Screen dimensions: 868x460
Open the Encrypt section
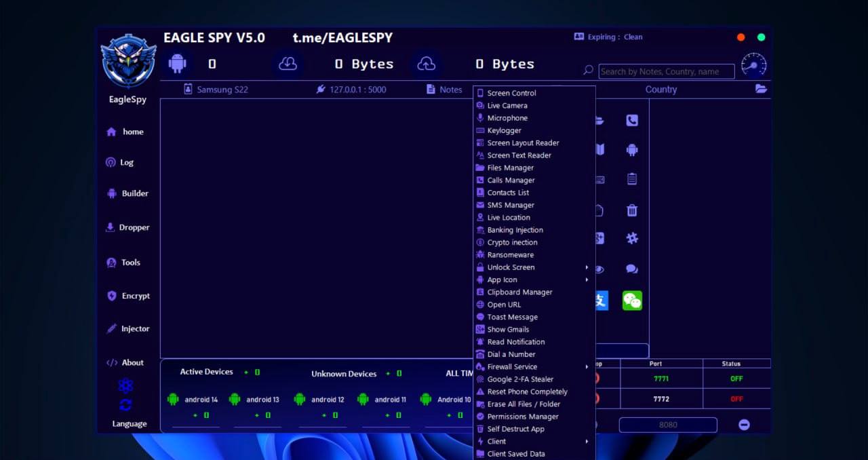(129, 296)
